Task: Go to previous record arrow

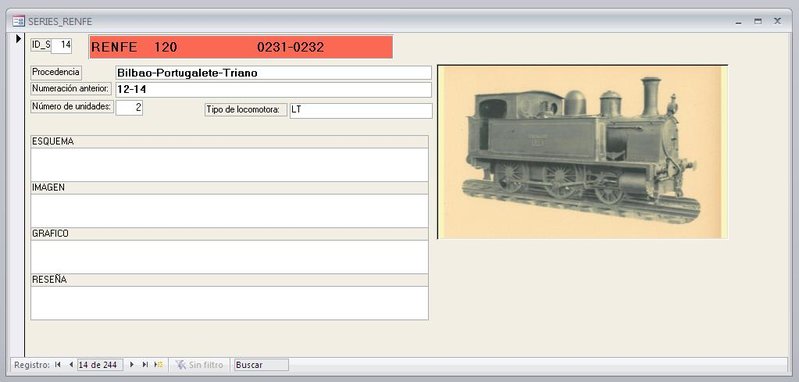Action: click(x=71, y=365)
